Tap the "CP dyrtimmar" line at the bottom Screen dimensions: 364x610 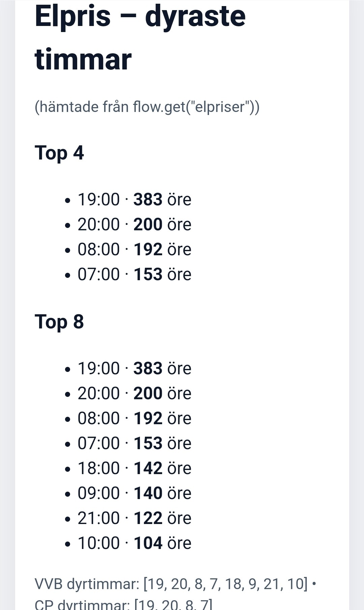pos(123,604)
